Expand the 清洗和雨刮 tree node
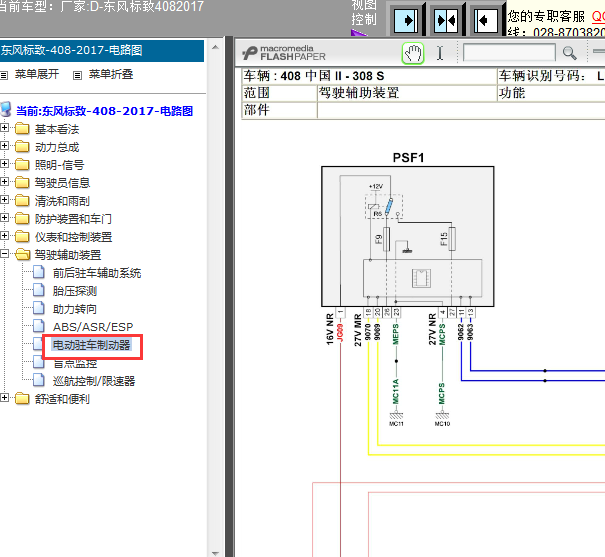 pos(4,200)
